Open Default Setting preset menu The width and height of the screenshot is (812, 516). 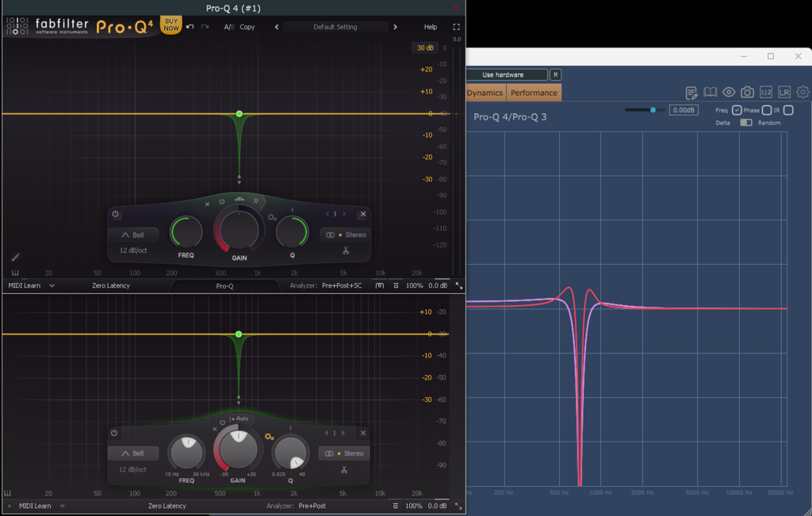pos(335,27)
